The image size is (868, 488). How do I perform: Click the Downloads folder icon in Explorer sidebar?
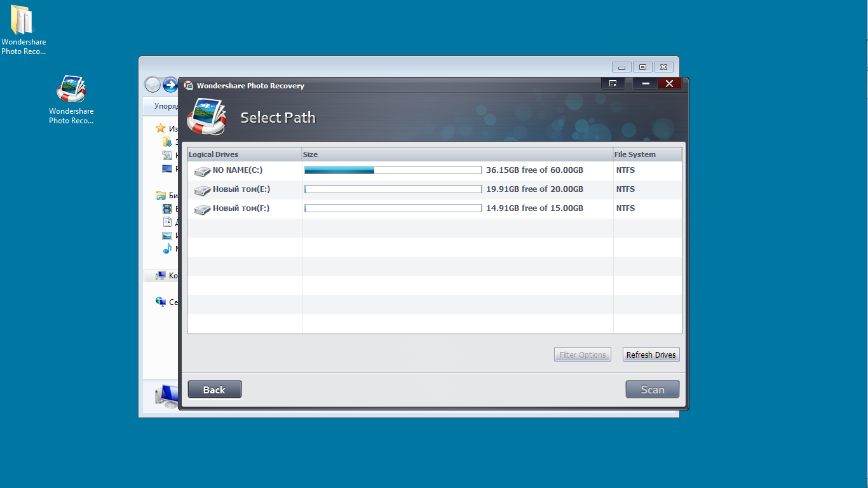pyautogui.click(x=167, y=142)
